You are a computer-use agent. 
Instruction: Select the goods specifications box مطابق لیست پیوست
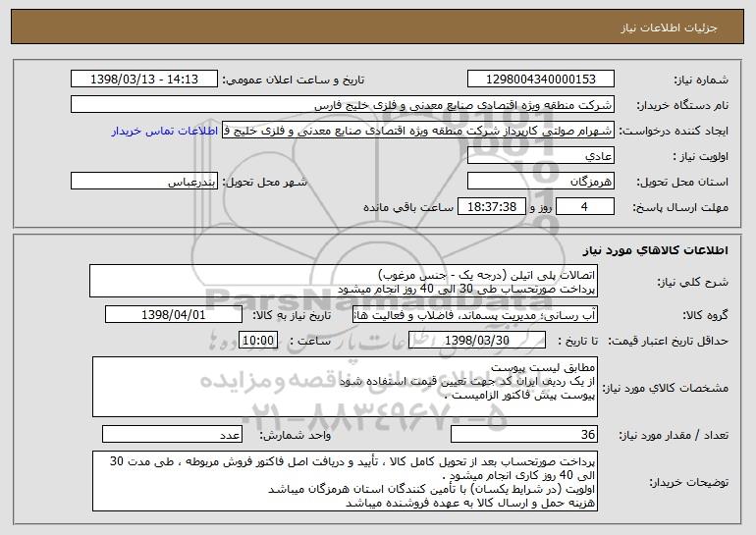pos(345,387)
